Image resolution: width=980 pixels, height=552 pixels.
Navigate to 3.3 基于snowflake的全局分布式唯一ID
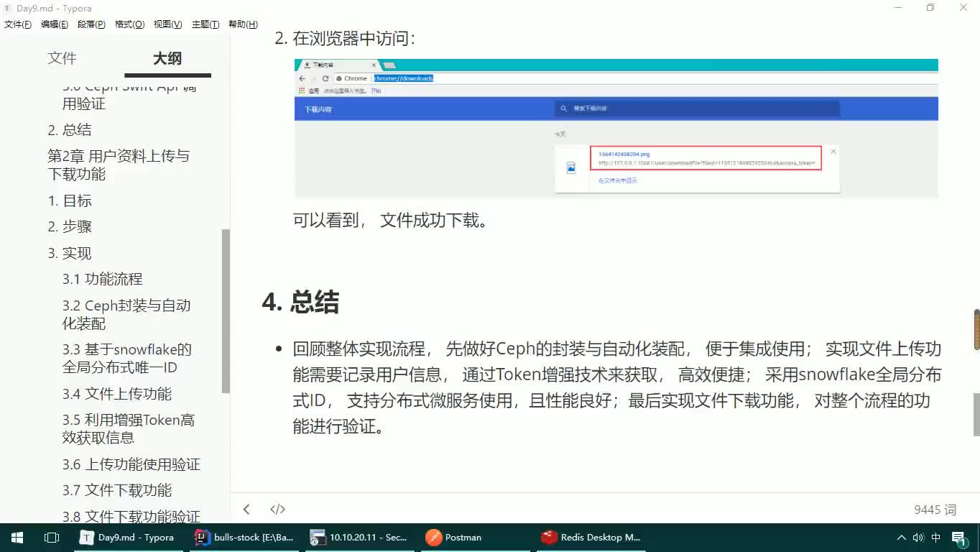[x=127, y=359]
